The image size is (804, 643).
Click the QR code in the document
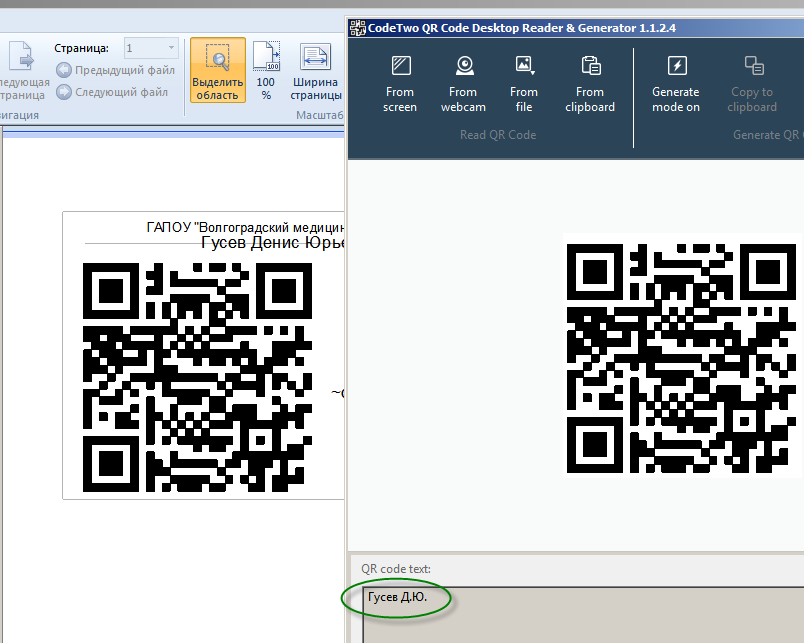197,378
